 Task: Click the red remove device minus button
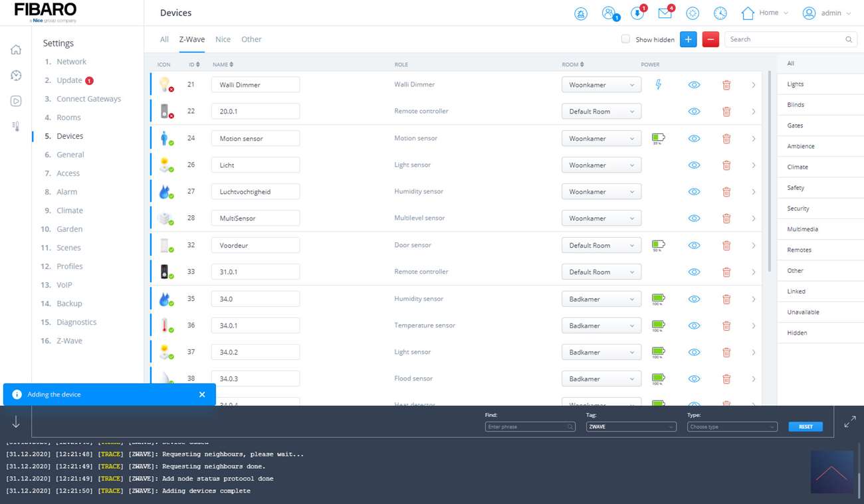point(710,40)
